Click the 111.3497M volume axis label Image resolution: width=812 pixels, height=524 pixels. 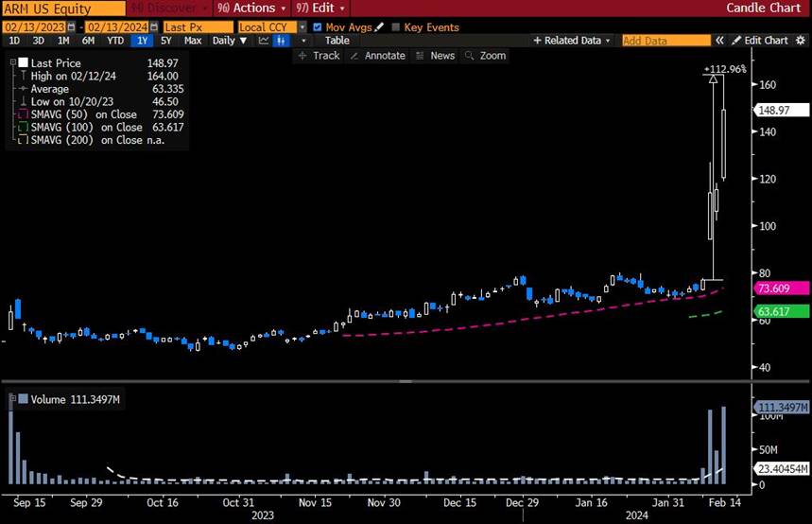point(782,408)
